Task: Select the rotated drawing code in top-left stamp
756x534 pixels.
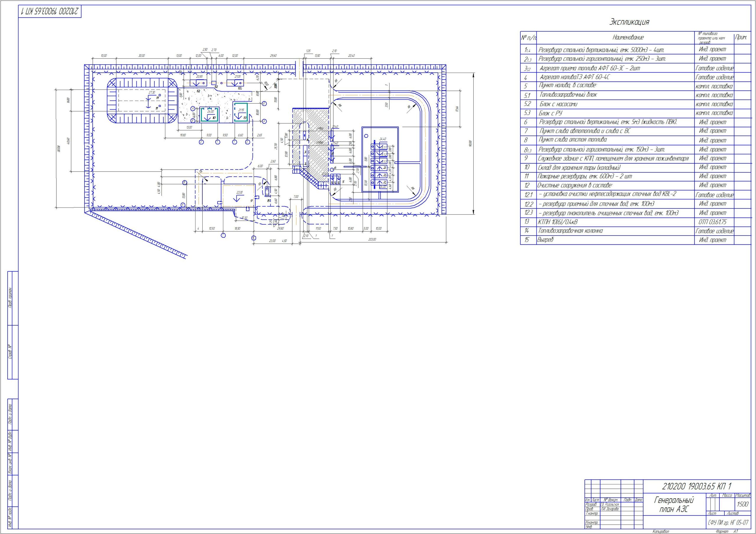Action: (x=50, y=12)
